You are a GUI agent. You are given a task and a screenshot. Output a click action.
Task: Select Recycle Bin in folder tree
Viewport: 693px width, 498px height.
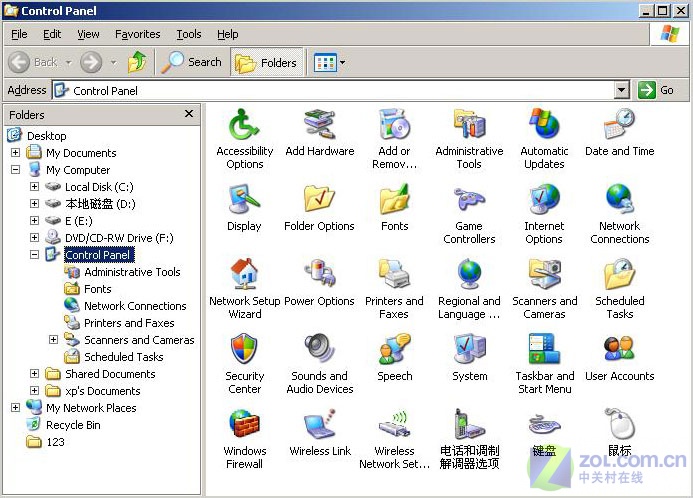coord(73,425)
